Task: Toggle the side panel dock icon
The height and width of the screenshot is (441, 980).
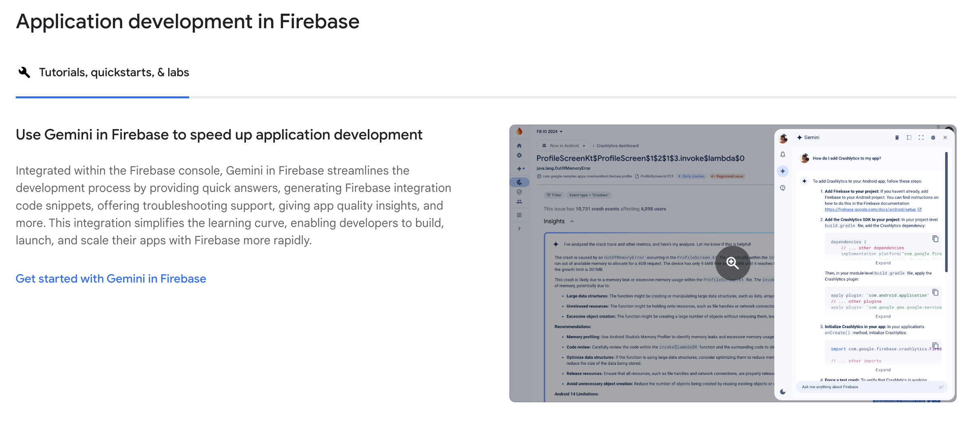Action: 909,137
